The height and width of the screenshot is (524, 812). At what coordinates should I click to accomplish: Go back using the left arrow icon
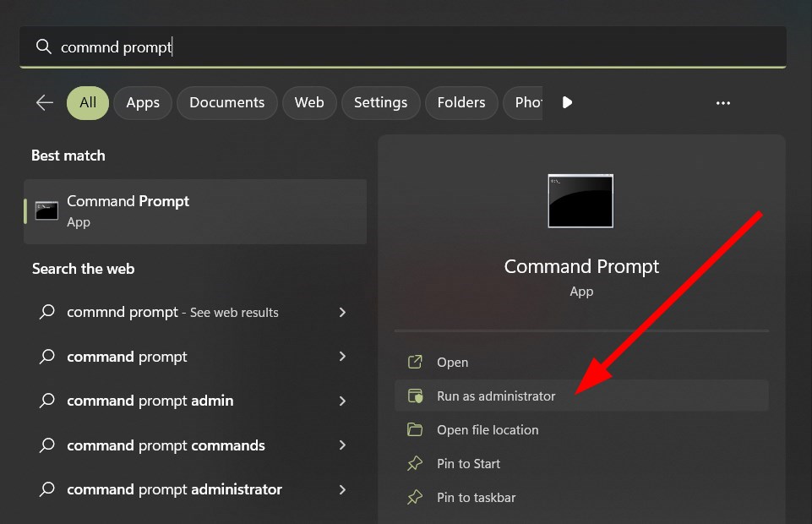click(45, 102)
